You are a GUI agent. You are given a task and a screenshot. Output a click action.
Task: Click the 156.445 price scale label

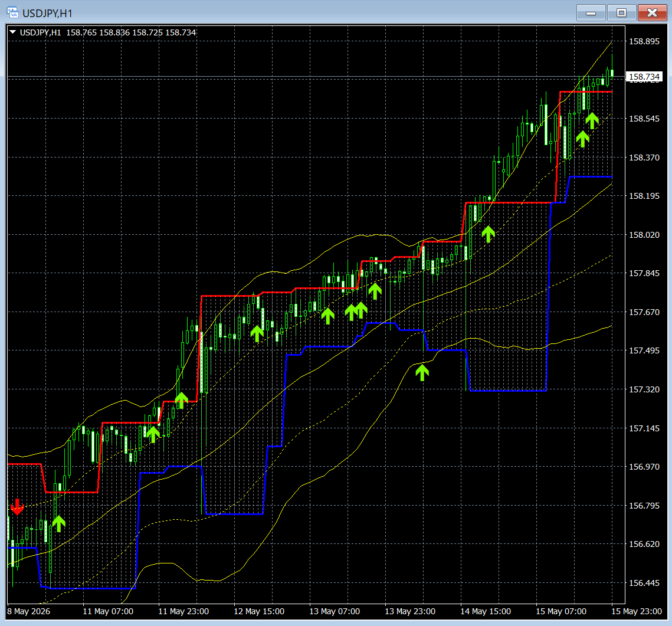tap(644, 583)
